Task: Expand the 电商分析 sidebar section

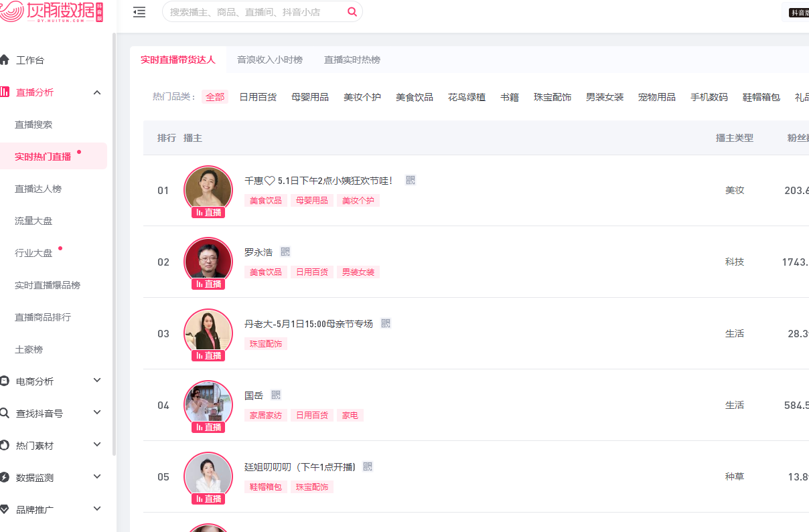Action: 97,380
